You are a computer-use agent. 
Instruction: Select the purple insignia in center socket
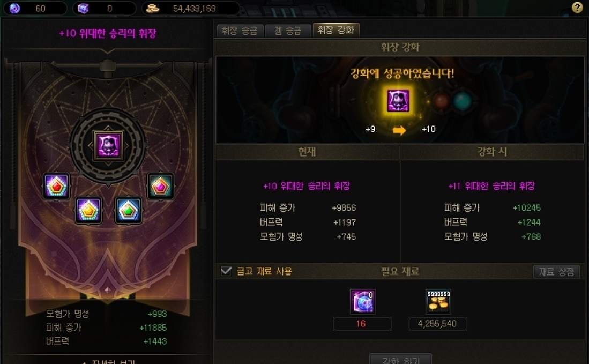point(108,145)
